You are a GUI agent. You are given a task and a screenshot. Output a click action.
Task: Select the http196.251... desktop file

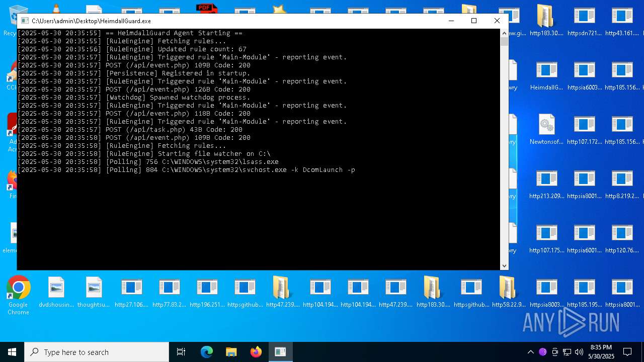(x=207, y=293)
